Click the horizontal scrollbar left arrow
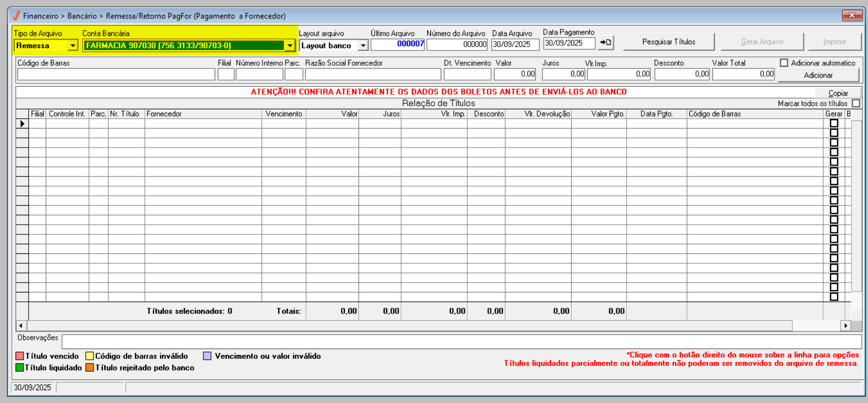Screen dimensions: 868x403 tap(21, 325)
